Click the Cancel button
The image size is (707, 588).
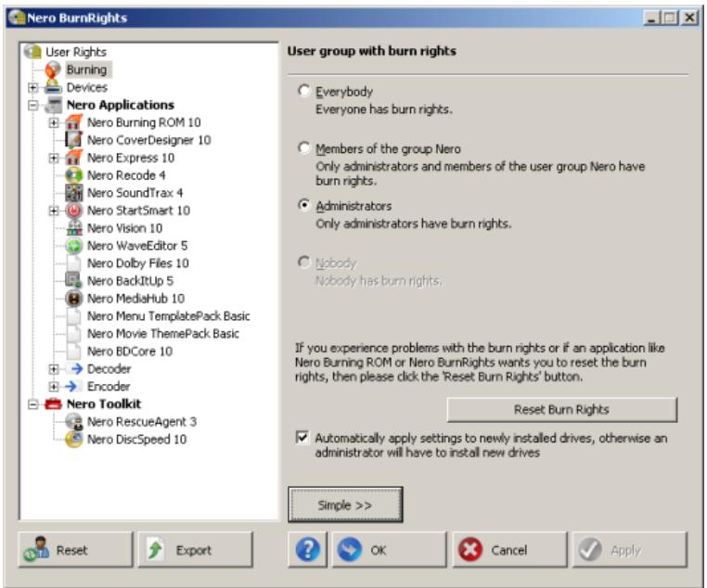click(509, 549)
